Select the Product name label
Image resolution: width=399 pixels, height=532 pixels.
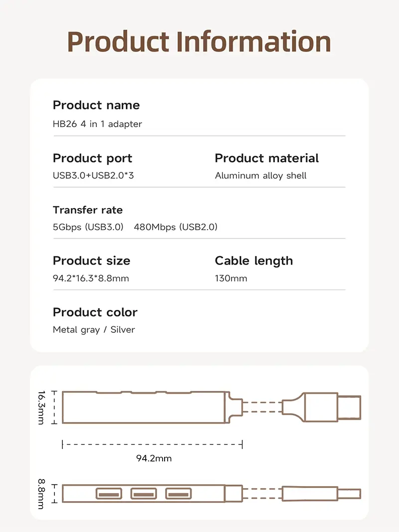pos(96,105)
